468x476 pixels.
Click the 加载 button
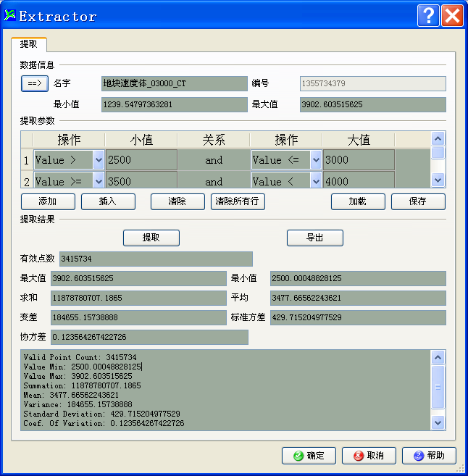358,201
